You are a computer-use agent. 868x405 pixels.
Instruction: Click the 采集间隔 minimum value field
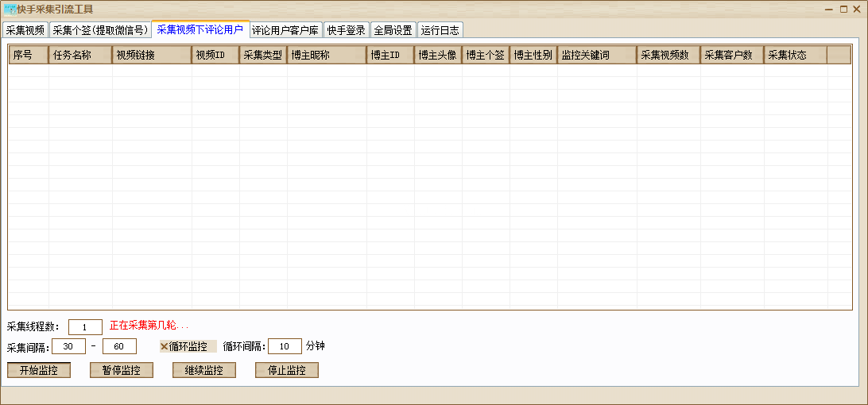pos(68,346)
